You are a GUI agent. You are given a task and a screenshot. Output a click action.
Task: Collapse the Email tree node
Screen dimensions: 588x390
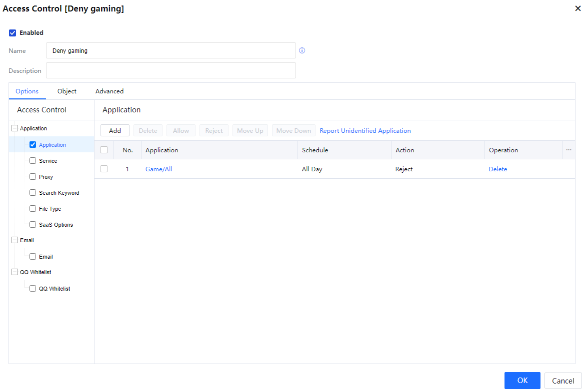pos(14,240)
